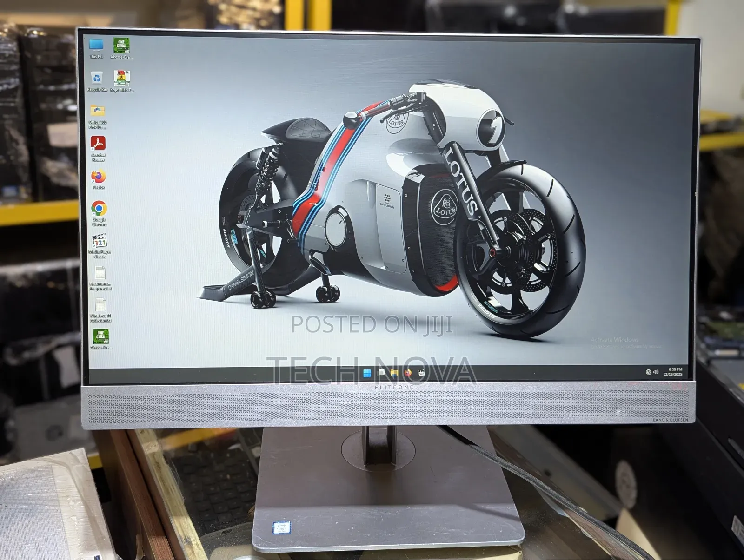Viewport: 744px width, 560px height.
Task: Open the Windows Start menu
Action: 367,373
